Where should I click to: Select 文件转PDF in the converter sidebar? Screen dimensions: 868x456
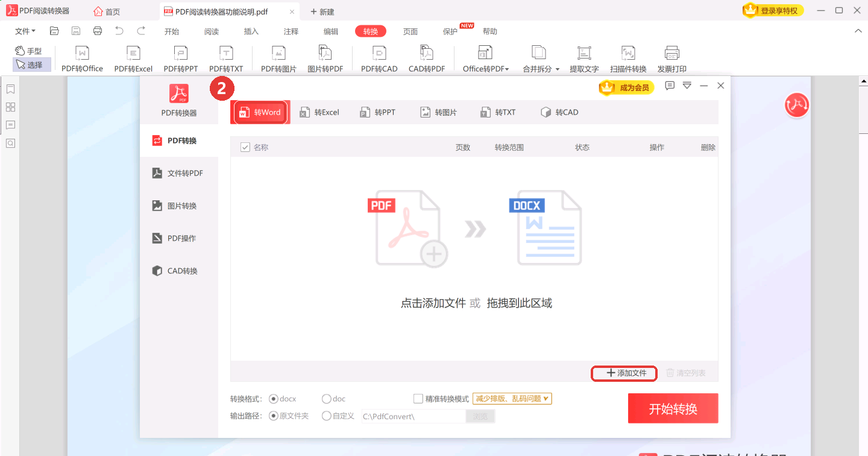coord(178,173)
